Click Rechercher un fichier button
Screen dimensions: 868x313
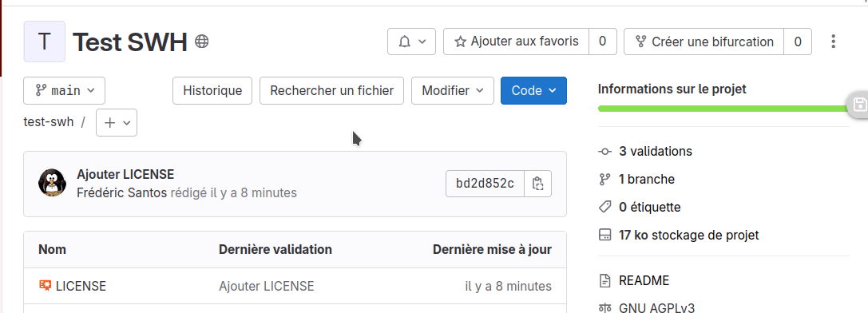[331, 90]
